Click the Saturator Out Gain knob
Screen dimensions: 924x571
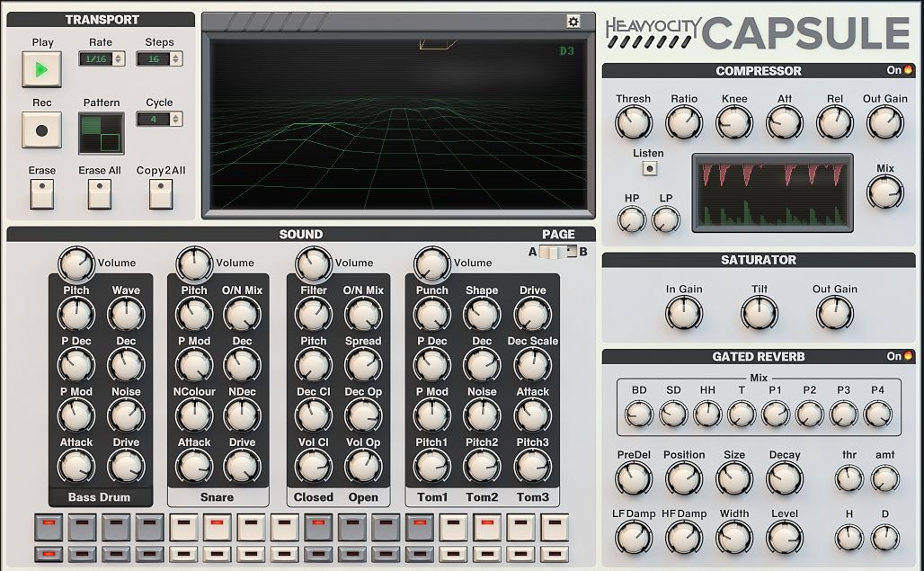[835, 313]
